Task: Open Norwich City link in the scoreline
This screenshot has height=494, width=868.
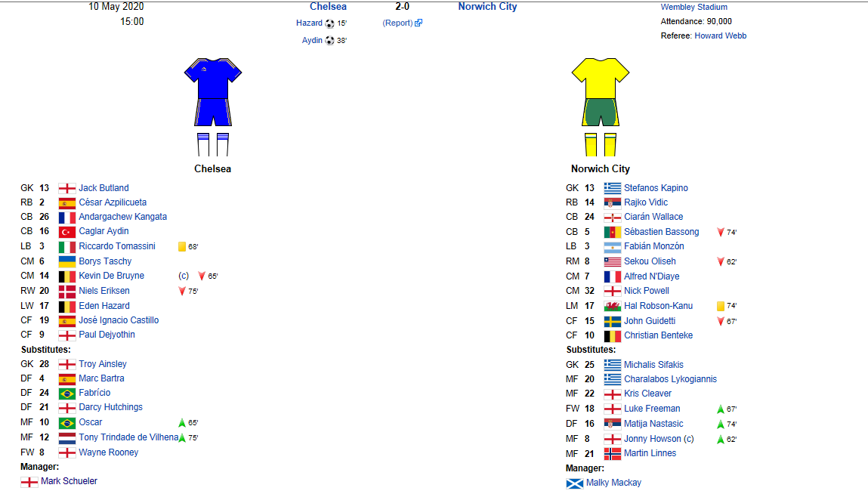Action: (x=487, y=7)
